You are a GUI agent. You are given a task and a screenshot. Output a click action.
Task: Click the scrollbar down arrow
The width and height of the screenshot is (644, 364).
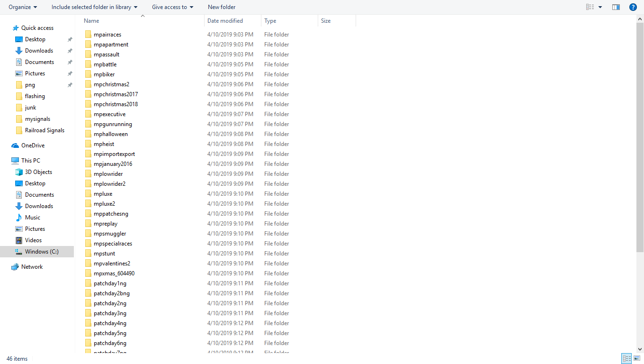640,349
